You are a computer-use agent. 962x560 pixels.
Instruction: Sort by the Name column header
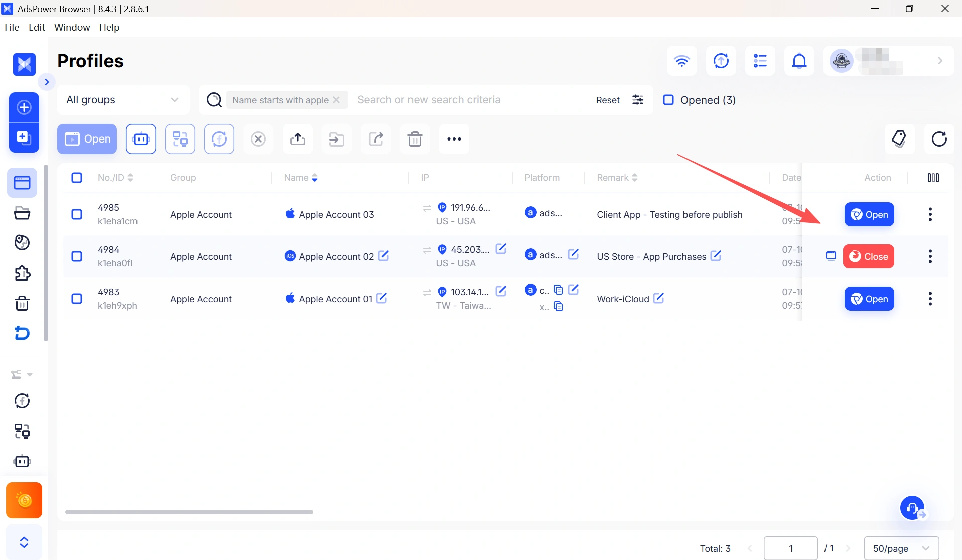coord(301,178)
